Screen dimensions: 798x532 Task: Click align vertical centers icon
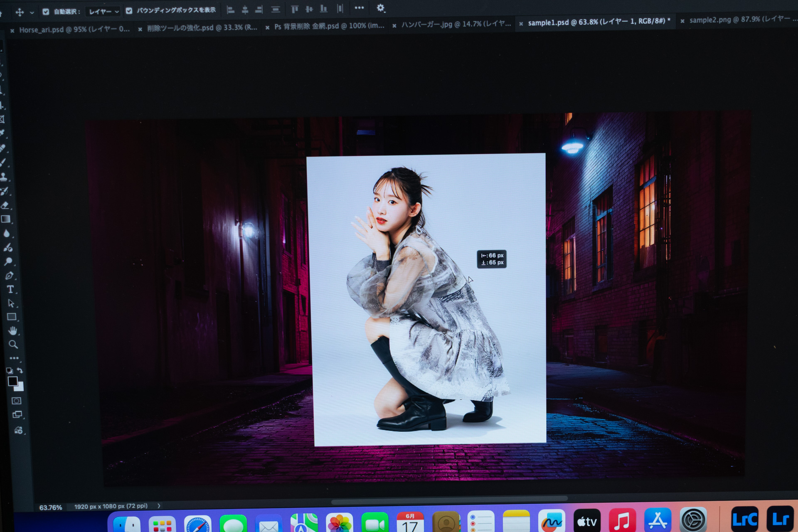(309, 9)
